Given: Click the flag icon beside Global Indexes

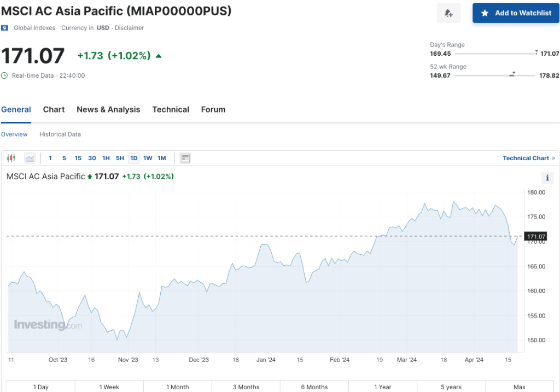Looking at the screenshot, I should pos(4,28).
